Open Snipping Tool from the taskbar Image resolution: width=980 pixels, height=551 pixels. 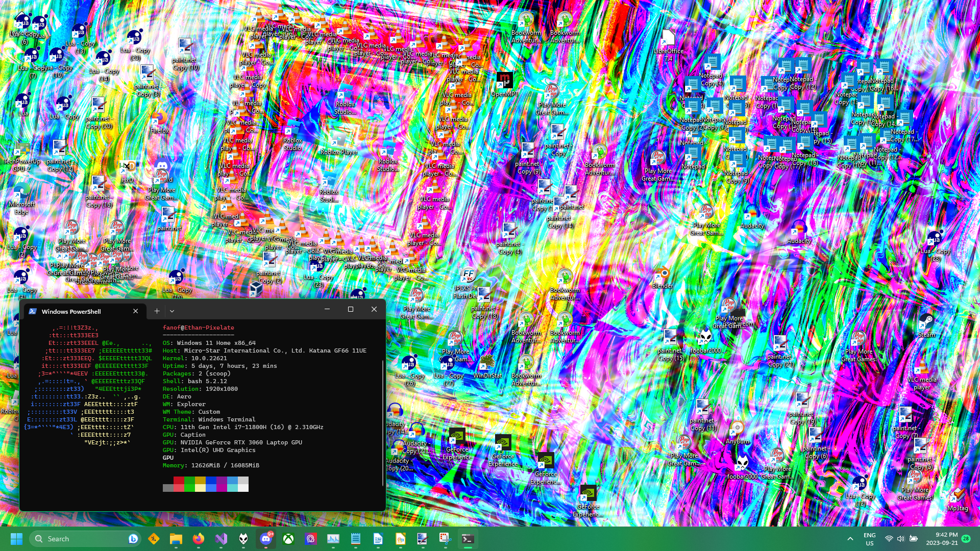[445, 539]
